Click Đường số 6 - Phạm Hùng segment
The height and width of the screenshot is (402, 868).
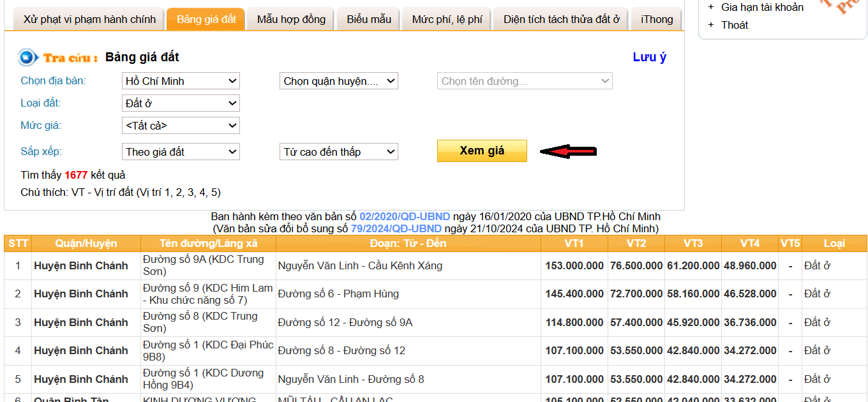click(x=338, y=294)
